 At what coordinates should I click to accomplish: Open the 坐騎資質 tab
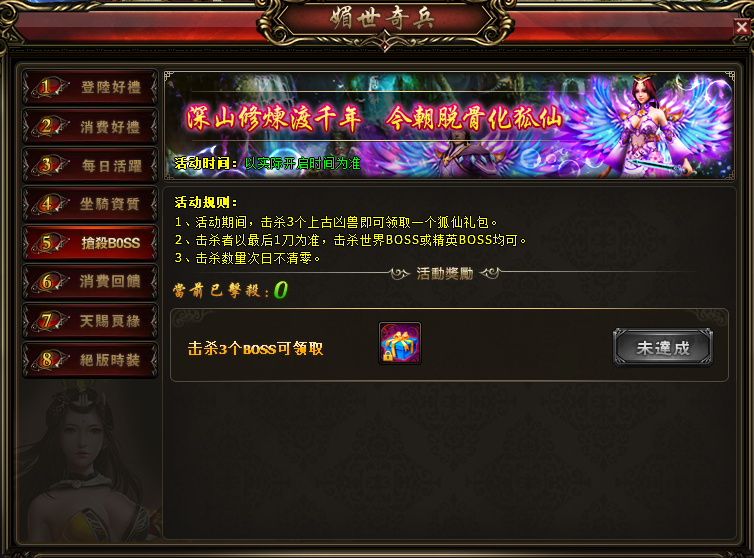[90, 204]
